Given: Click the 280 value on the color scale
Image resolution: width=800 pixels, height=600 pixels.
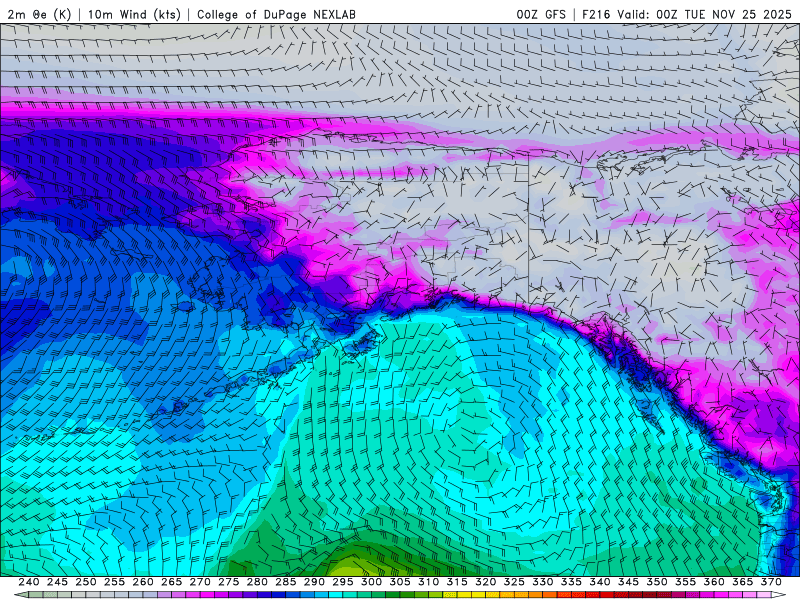Looking at the screenshot, I should [x=257, y=582].
